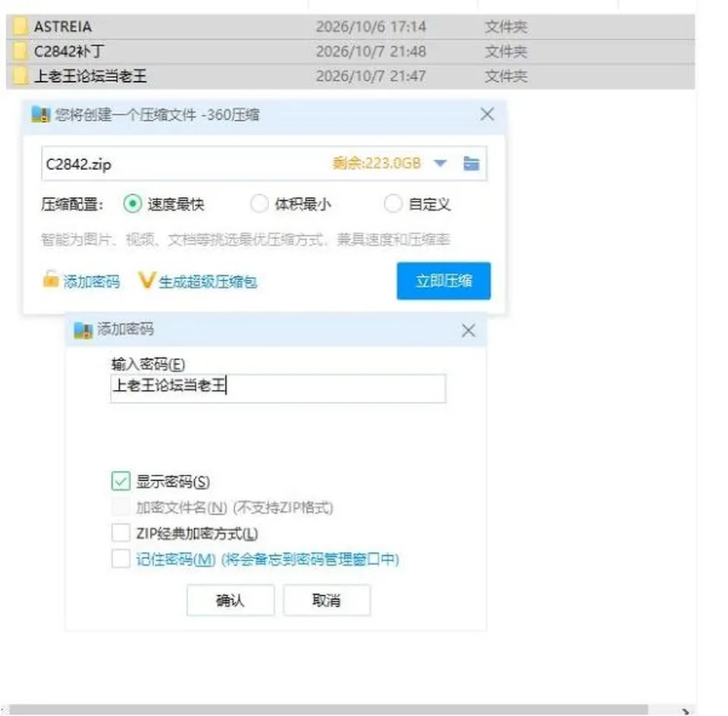Click the horizontal scrollbar at the bottom
Screen dimensions: 728x716
[328, 709]
